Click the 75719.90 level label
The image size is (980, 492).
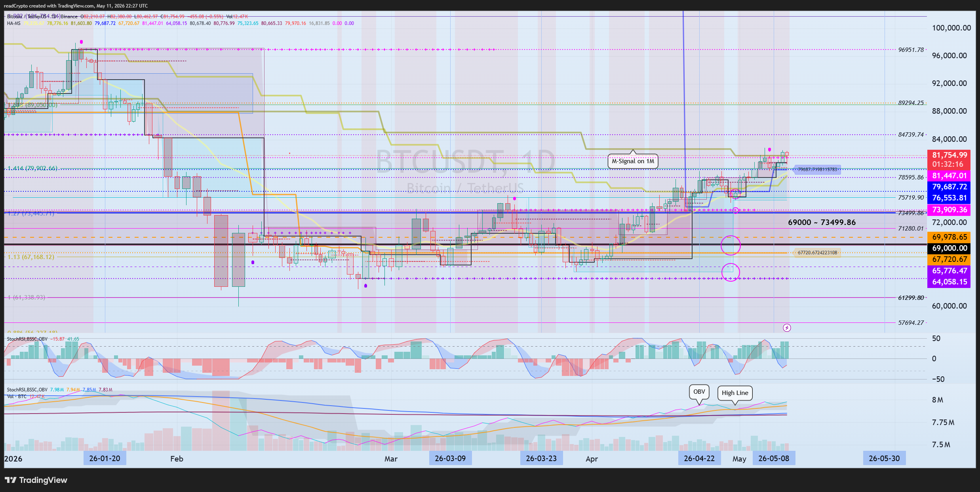pyautogui.click(x=911, y=197)
